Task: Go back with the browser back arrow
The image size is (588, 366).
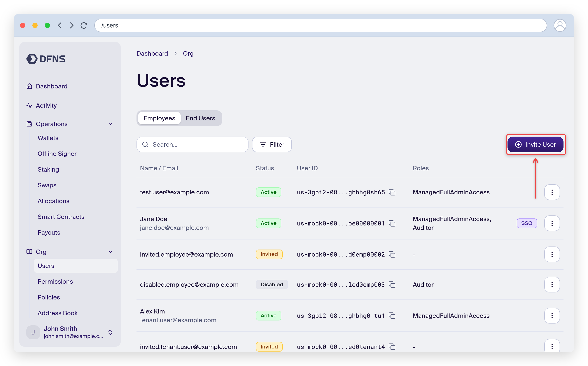Action: (59, 25)
